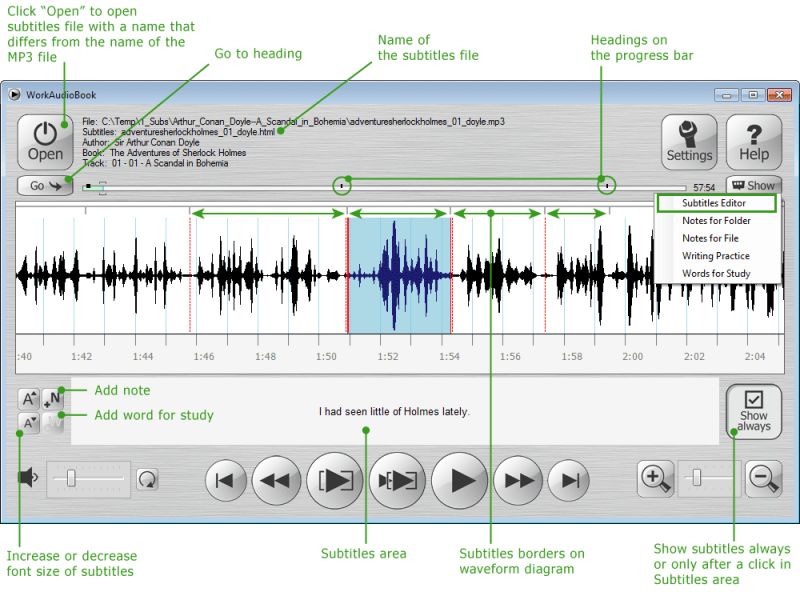Screen dimensions: 800x592
Task: Expand the Go heading navigator
Action: tap(44, 185)
